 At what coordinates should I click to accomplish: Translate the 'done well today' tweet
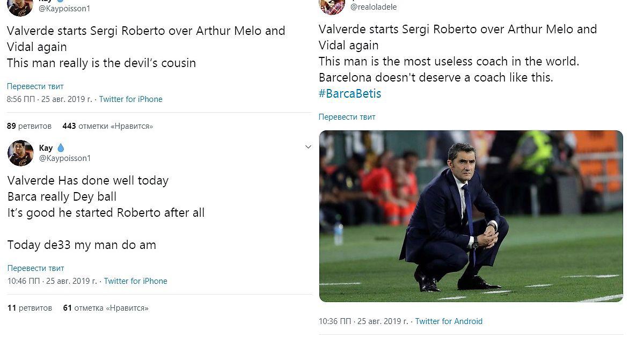35,268
